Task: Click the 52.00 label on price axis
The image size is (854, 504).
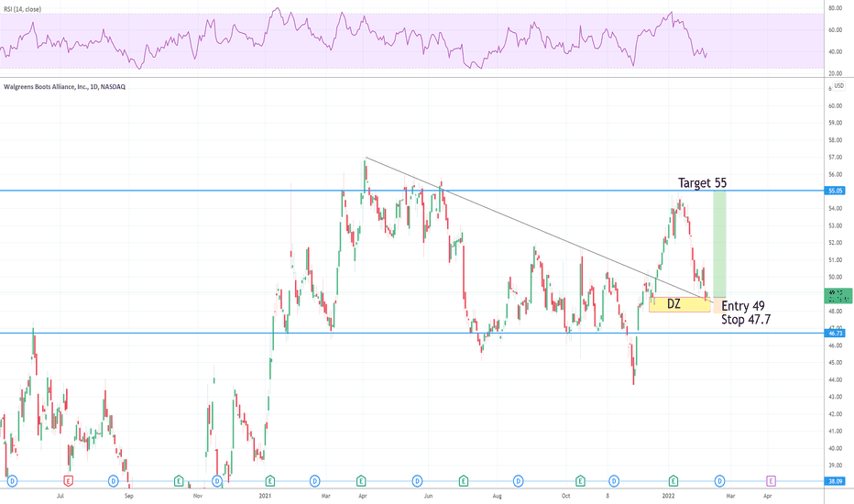Action: tap(835, 243)
